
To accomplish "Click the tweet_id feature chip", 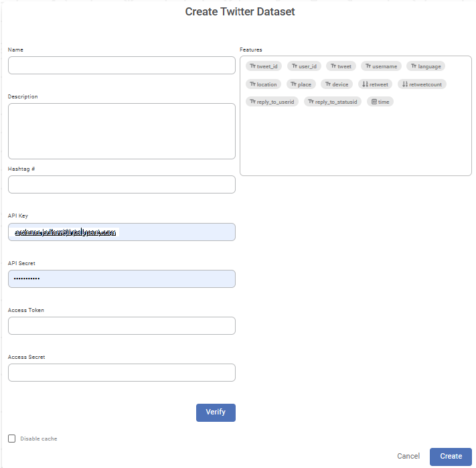I will pyautogui.click(x=264, y=66).
